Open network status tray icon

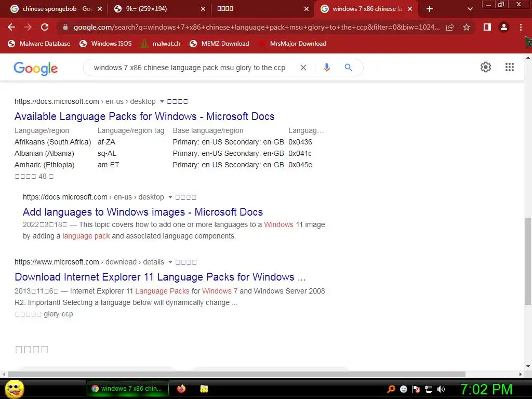coord(429,389)
